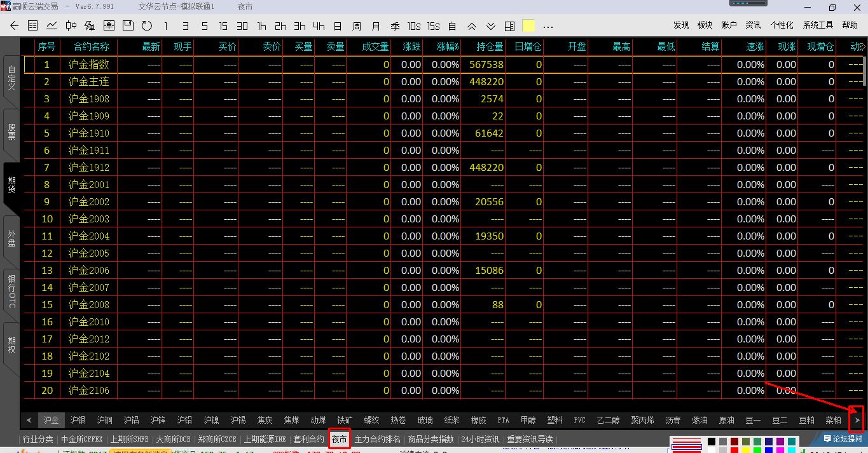Switch to the time-sharing line chart icon
868x453 pixels.
(52, 26)
